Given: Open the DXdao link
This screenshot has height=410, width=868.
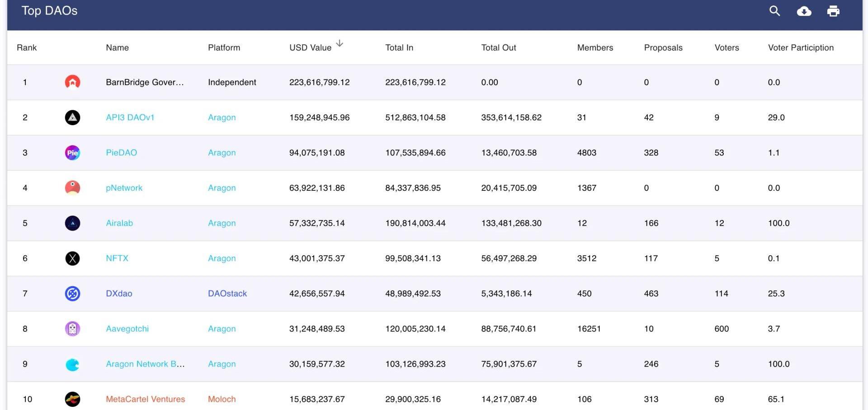Looking at the screenshot, I should coord(119,293).
